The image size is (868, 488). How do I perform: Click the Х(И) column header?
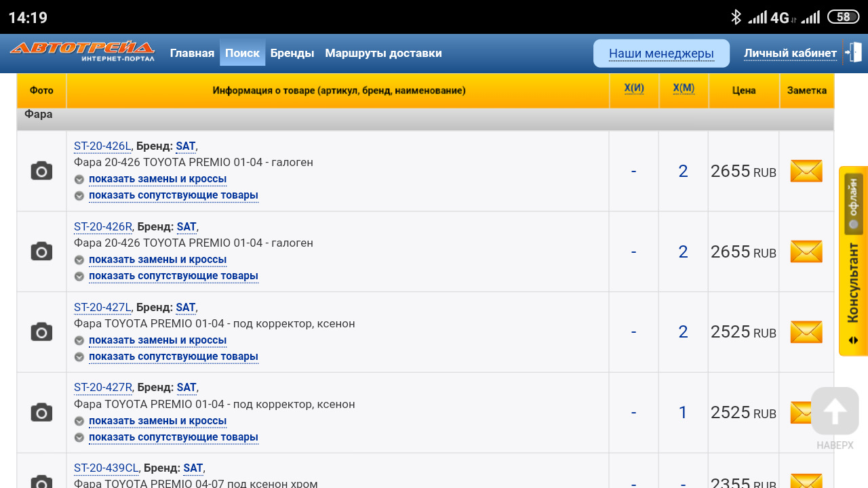pos(634,89)
